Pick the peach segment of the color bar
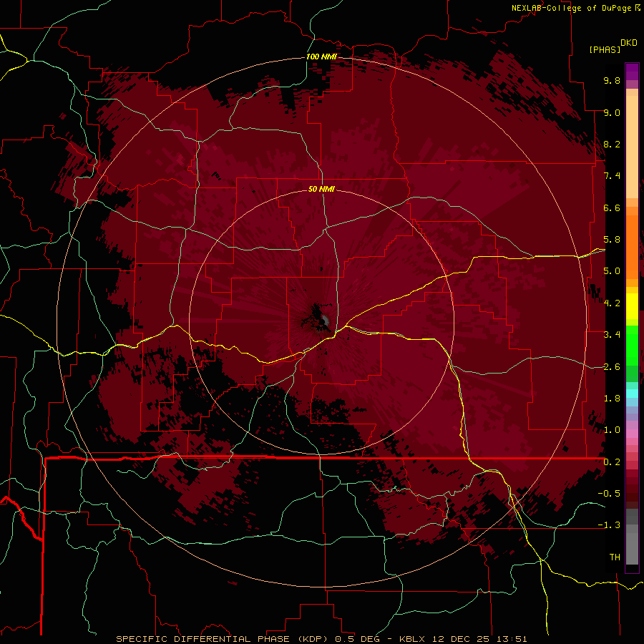 632,147
